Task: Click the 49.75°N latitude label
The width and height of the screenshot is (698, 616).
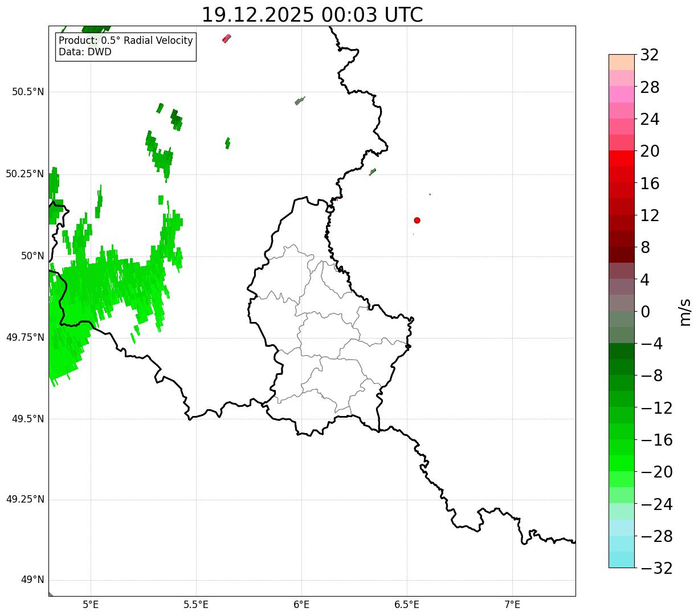Action: (x=25, y=337)
